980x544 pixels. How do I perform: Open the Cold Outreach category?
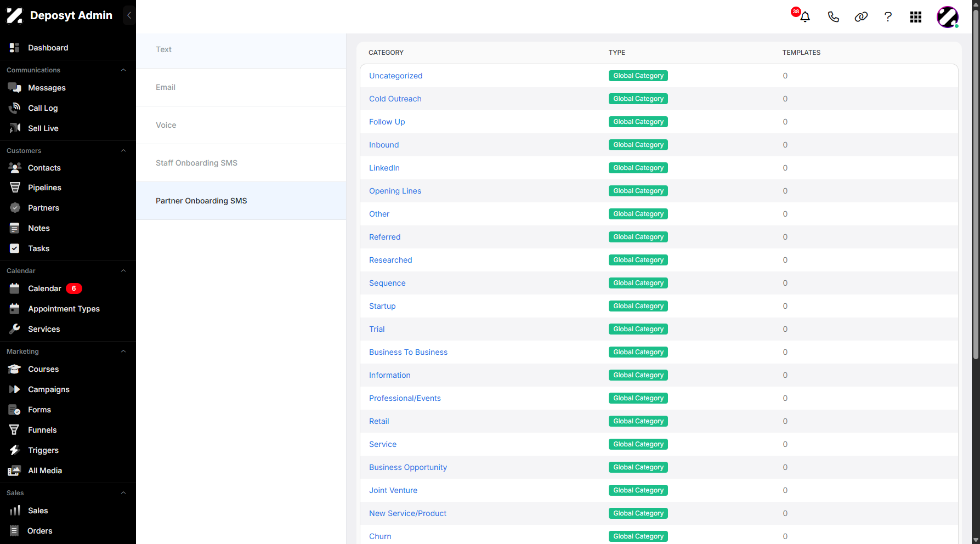[x=395, y=99]
